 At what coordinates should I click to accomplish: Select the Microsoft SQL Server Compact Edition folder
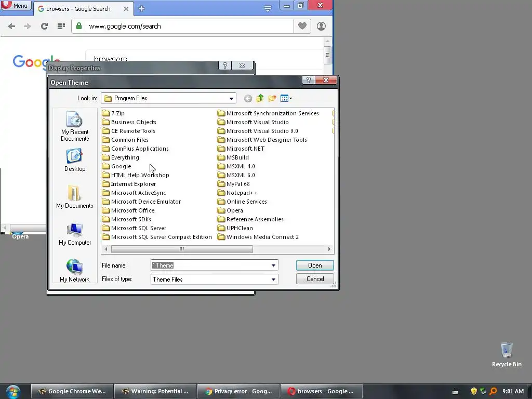coord(157,237)
